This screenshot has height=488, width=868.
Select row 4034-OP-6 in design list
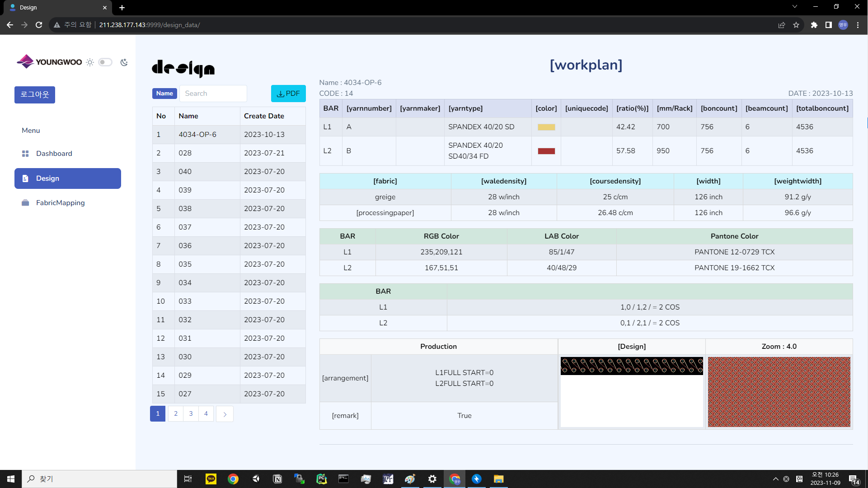tap(197, 135)
